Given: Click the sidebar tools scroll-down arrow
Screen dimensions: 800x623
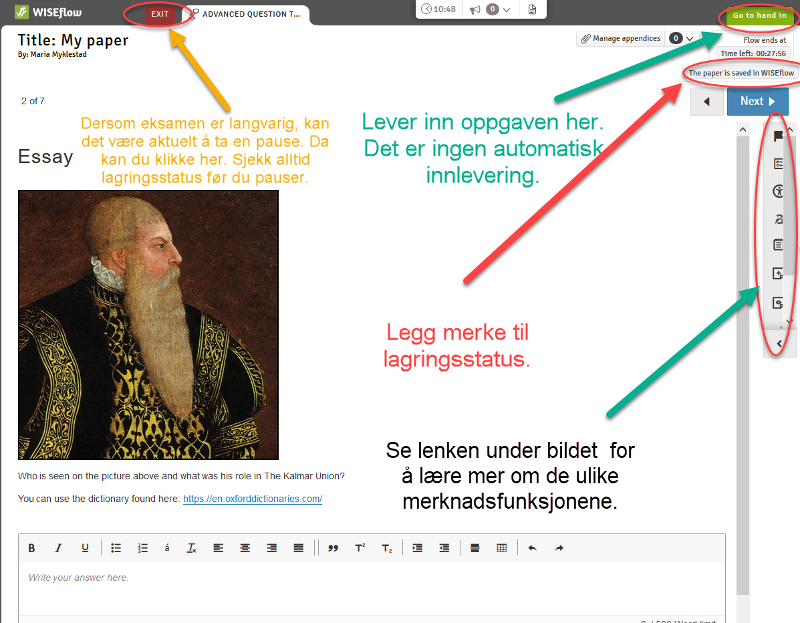Looking at the screenshot, I should click(x=790, y=321).
